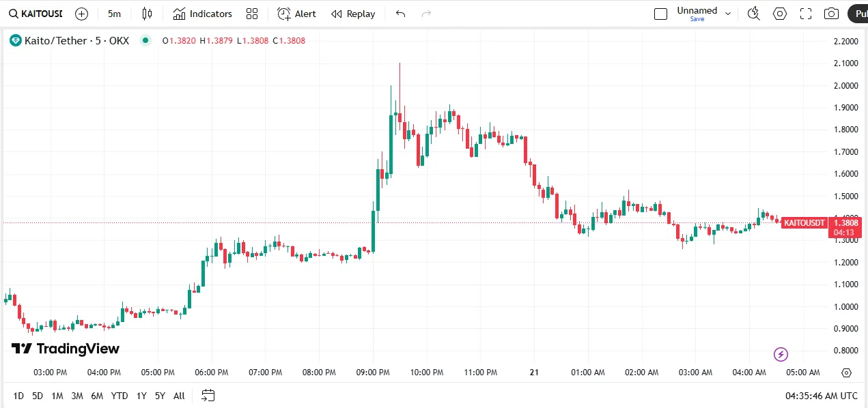The image size is (868, 408).
Task: Switch to the 1D range tab
Action: [18, 396]
